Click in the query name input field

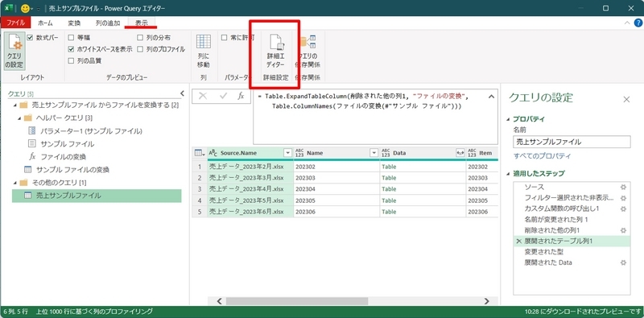pos(572,142)
